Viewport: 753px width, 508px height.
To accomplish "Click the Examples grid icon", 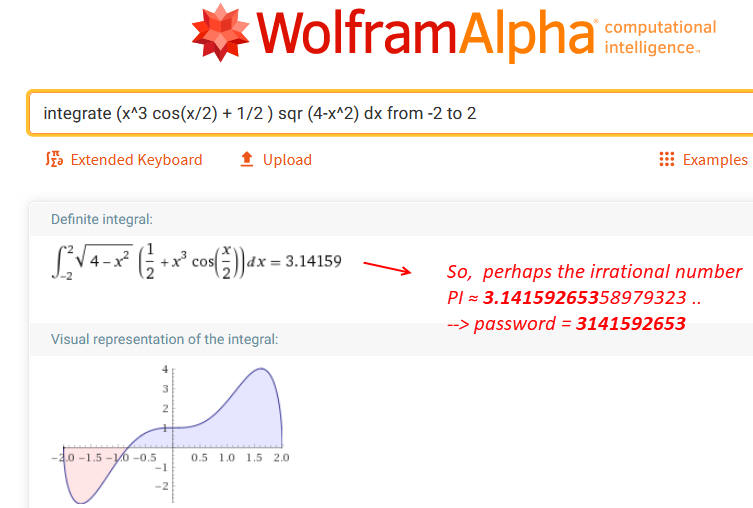I will point(667,159).
